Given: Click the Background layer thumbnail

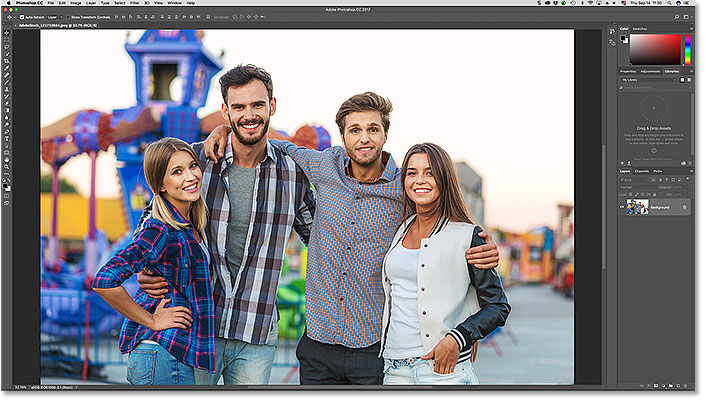Looking at the screenshot, I should point(638,207).
